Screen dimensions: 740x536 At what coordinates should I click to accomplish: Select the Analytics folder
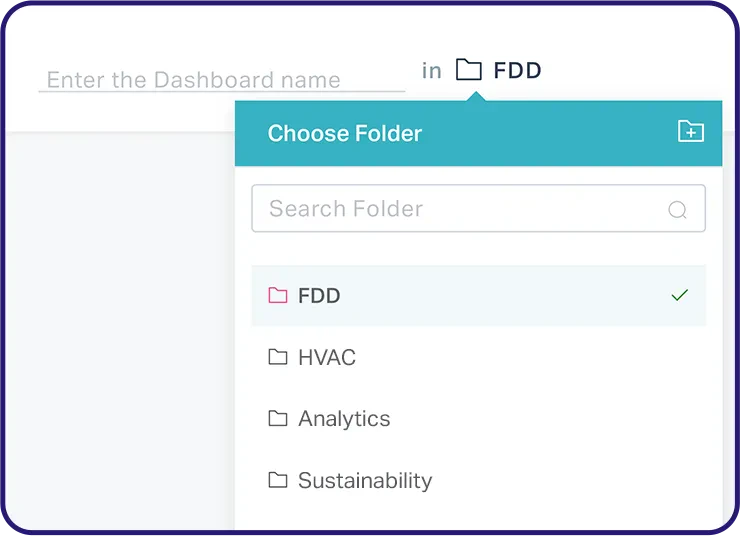pos(344,418)
